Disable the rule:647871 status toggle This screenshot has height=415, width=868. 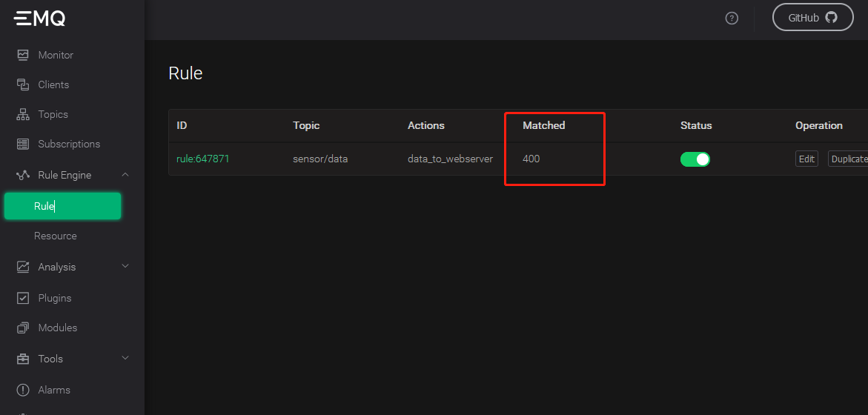[x=695, y=159]
